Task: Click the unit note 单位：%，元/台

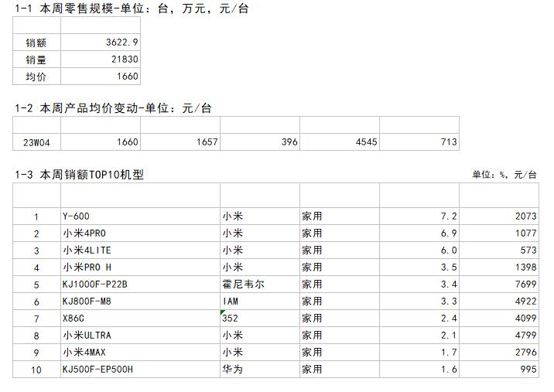Action: pos(504,175)
